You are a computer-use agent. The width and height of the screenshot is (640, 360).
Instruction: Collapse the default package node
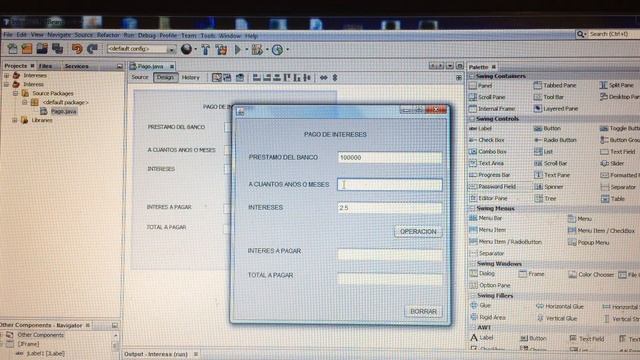pos(24,102)
